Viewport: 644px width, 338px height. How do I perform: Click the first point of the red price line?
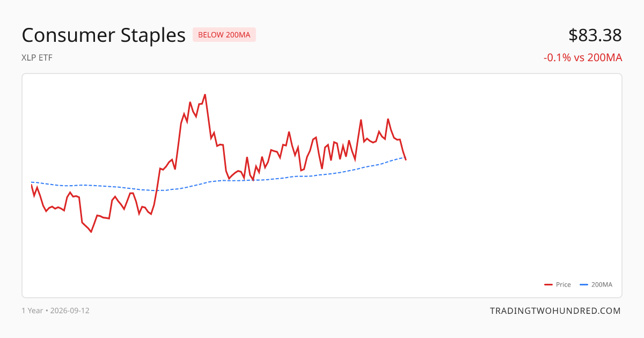click(32, 186)
